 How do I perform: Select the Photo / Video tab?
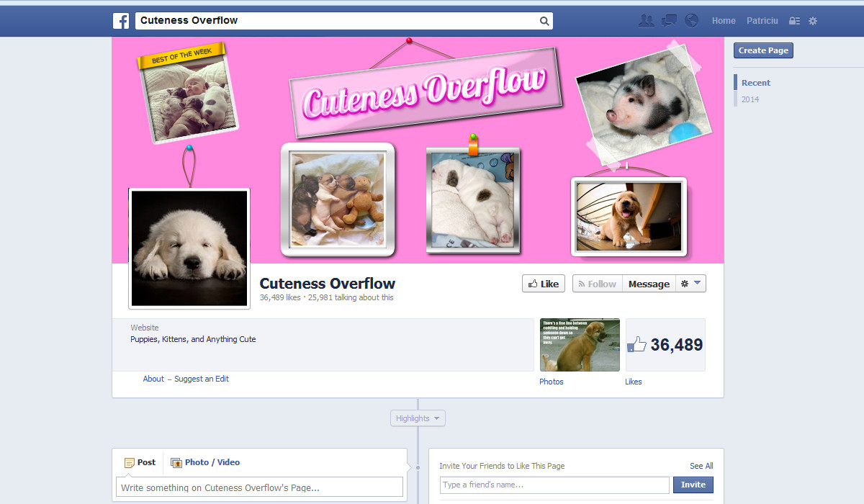[x=205, y=462]
